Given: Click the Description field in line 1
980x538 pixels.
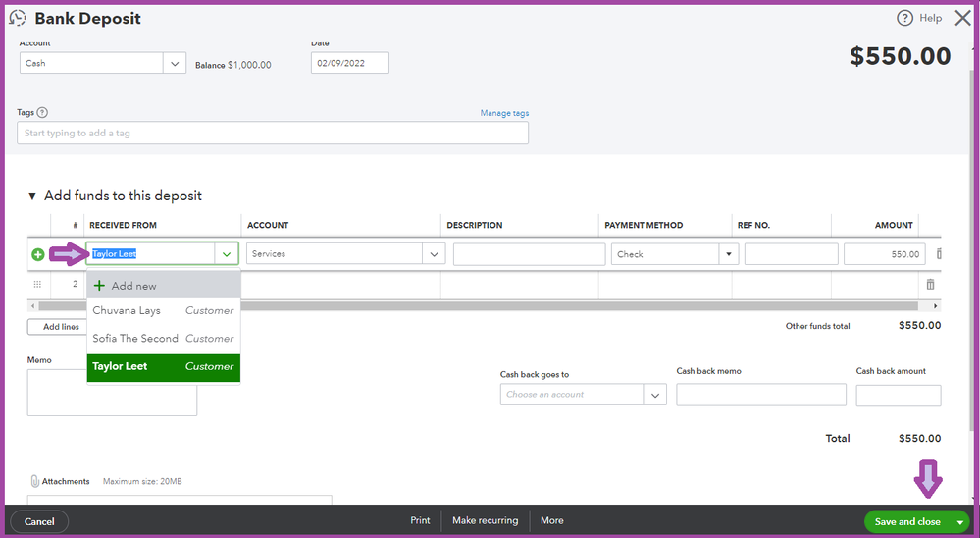Looking at the screenshot, I should [529, 254].
